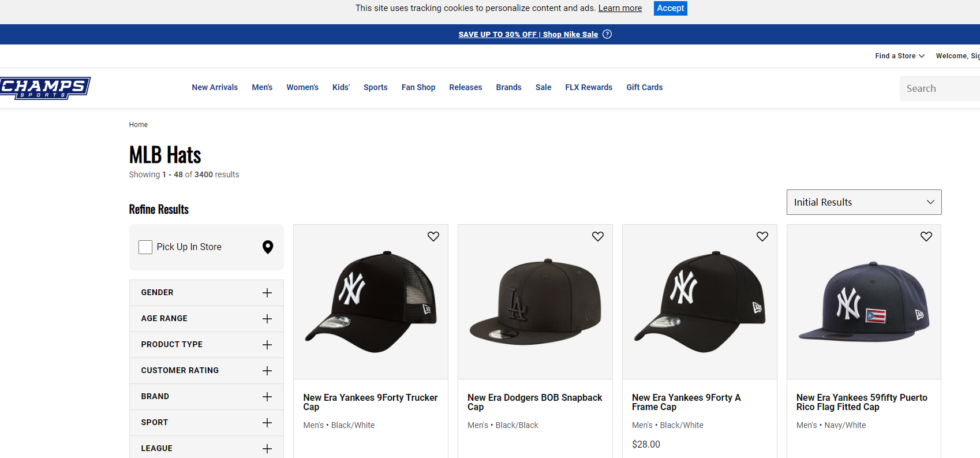Open the Sports menu

[376, 87]
